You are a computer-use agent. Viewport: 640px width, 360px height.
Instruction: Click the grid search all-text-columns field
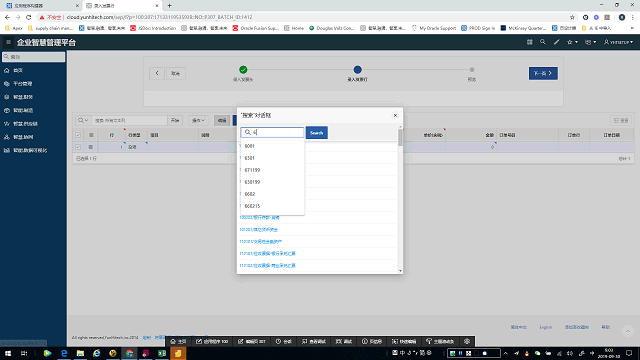pyautogui.click(x=129, y=120)
